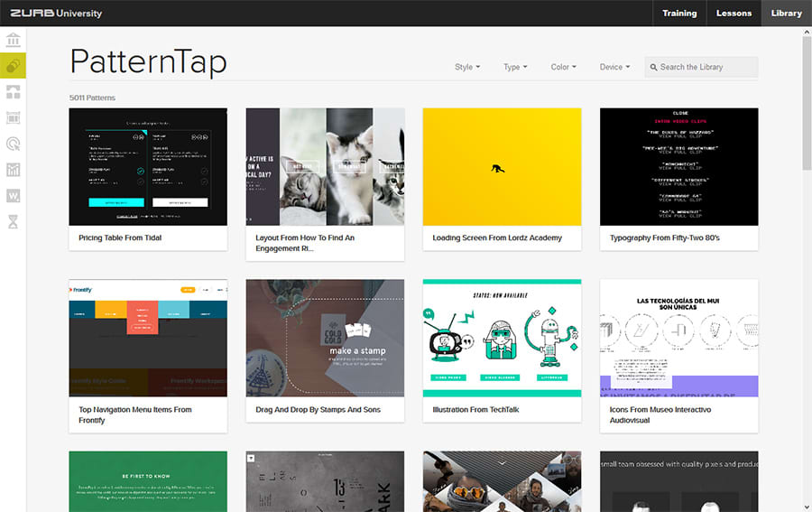Click the green Be First To Know thumbnail
Screen dimensions: 812x512
tap(148, 481)
